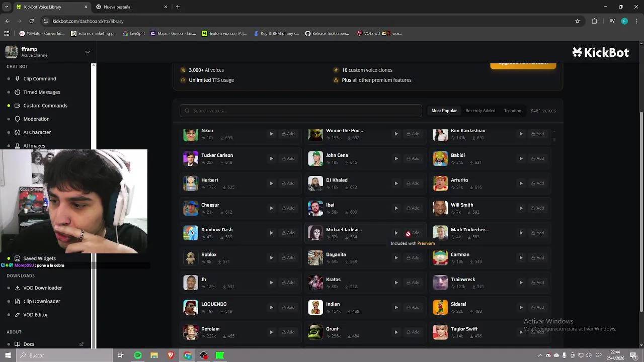This screenshot has height=362, width=644.
Task: Close the KickBot Voice Library tab
Action: (x=86, y=7)
